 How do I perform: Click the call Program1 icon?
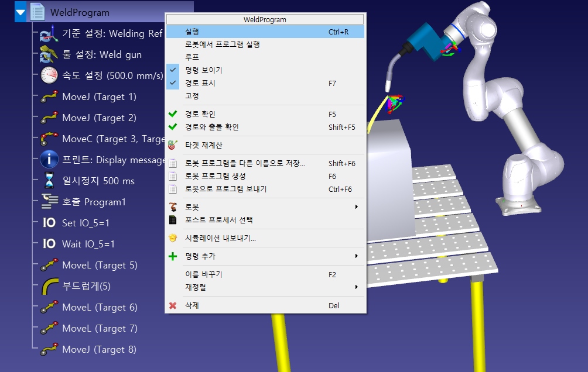[49, 202]
